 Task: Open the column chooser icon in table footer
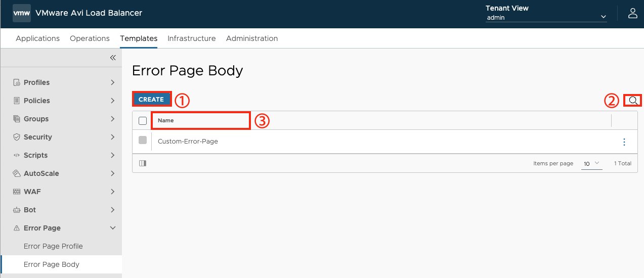click(x=143, y=163)
